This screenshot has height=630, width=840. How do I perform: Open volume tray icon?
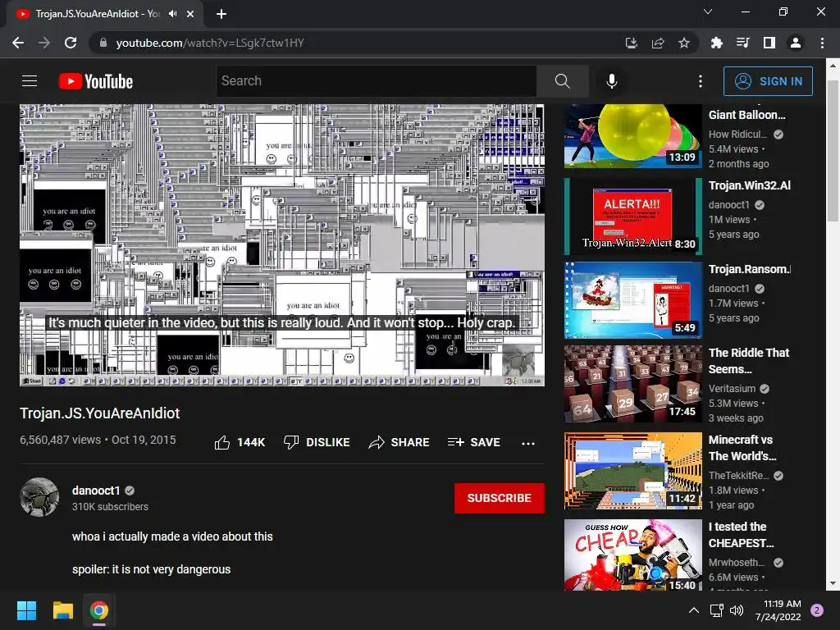[x=737, y=610]
